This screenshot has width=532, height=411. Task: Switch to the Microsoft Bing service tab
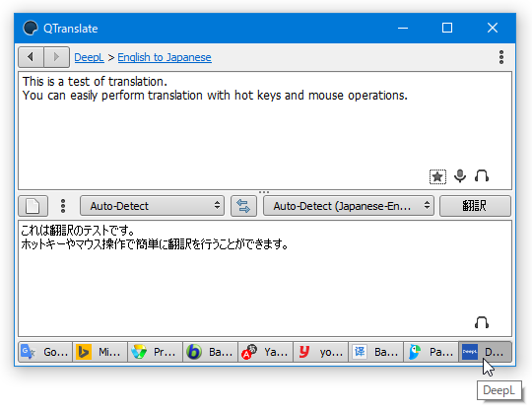100,352
